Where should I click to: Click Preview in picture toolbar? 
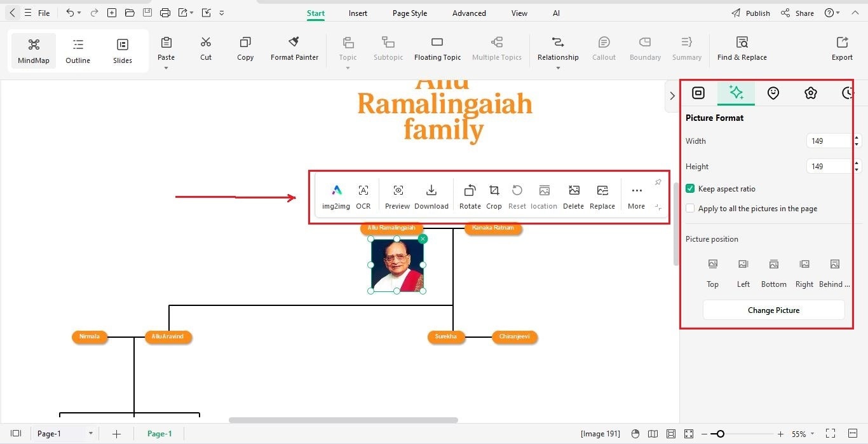(397, 197)
